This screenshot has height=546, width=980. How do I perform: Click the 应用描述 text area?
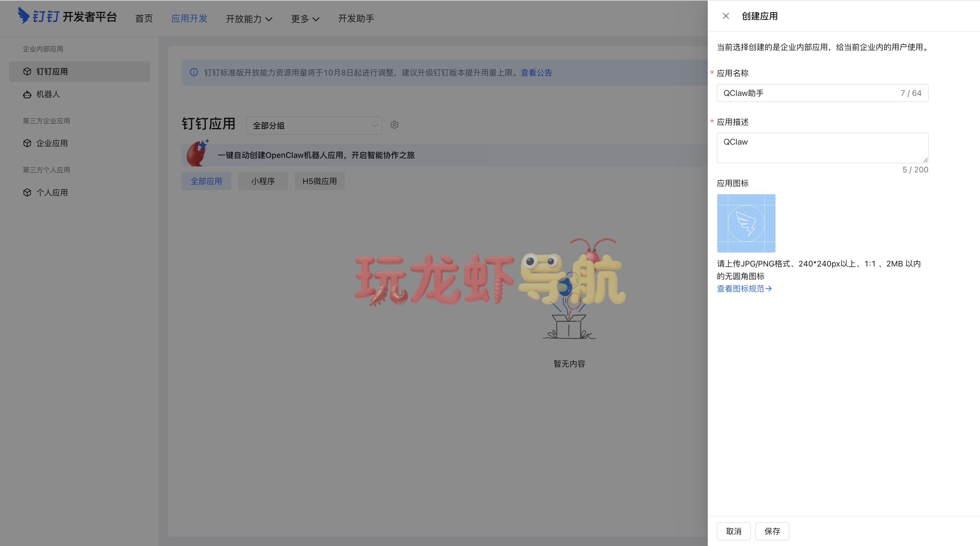(823, 148)
